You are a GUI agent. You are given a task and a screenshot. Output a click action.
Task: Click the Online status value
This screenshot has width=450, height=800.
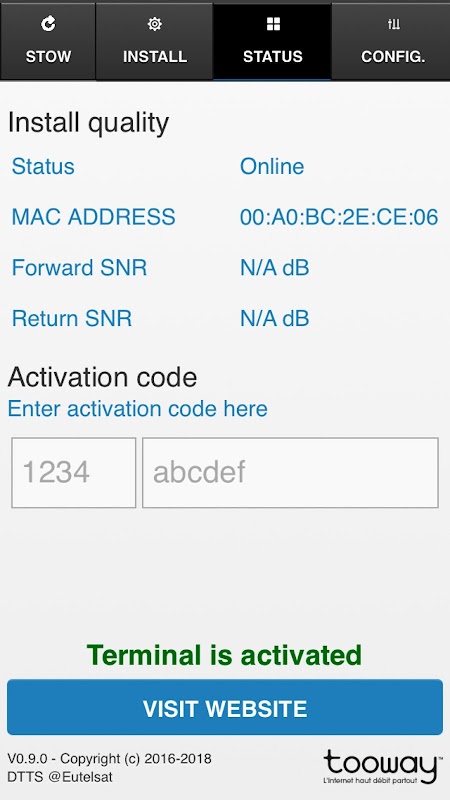coord(272,167)
